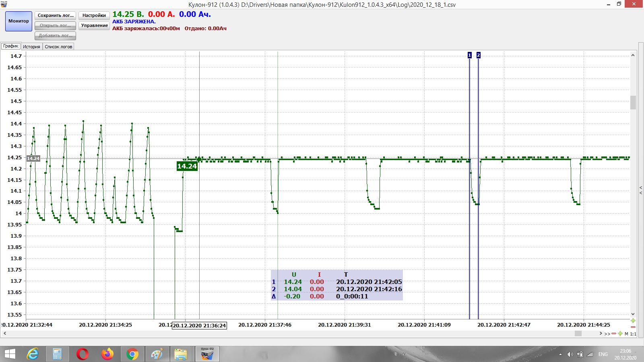
Task: Open Paint from the taskbar
Action: [157, 354]
